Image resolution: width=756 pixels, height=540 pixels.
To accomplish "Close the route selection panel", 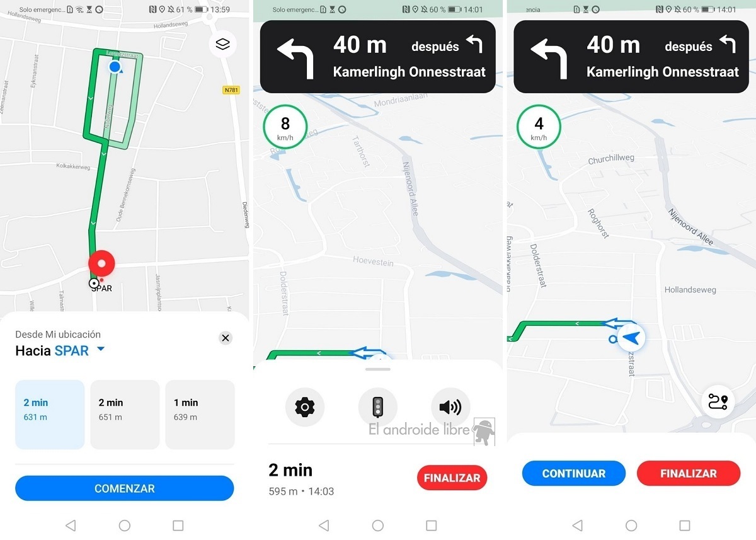I will click(x=226, y=338).
